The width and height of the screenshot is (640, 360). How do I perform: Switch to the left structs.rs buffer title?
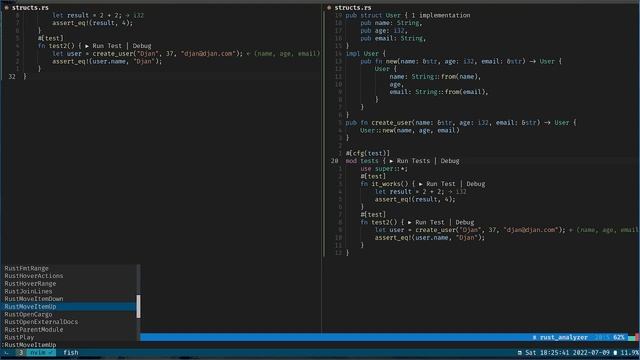30,8
